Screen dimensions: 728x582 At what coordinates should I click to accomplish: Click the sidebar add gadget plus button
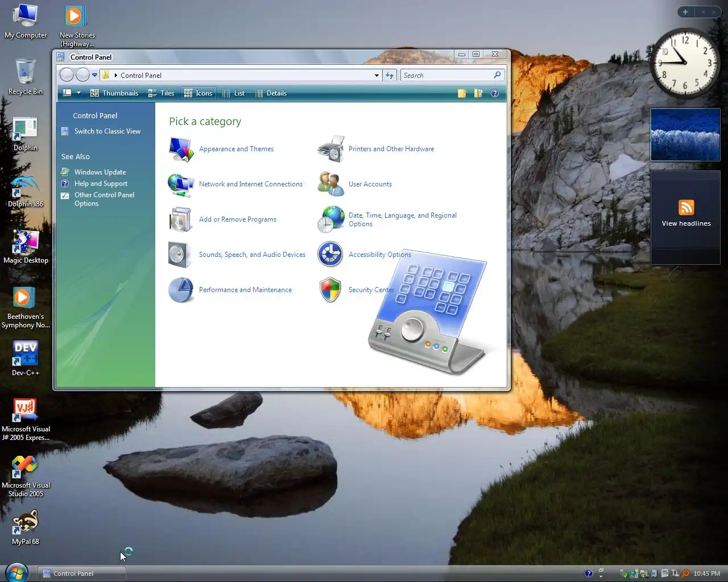click(x=685, y=12)
